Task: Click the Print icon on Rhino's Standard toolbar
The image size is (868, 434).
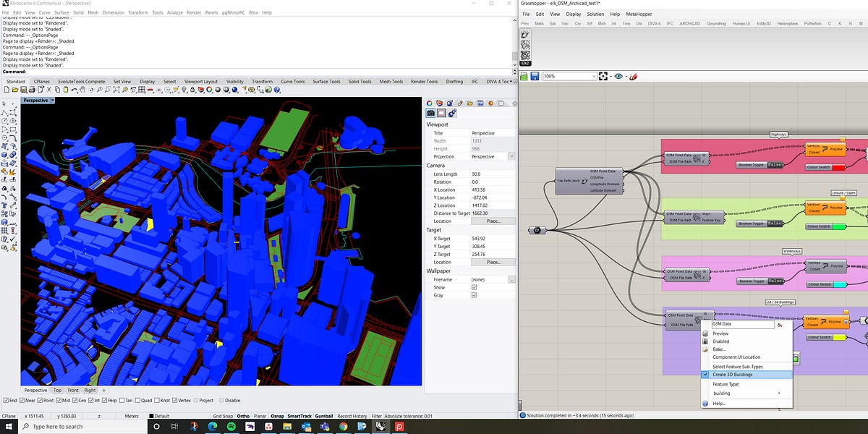Action: 30,90
